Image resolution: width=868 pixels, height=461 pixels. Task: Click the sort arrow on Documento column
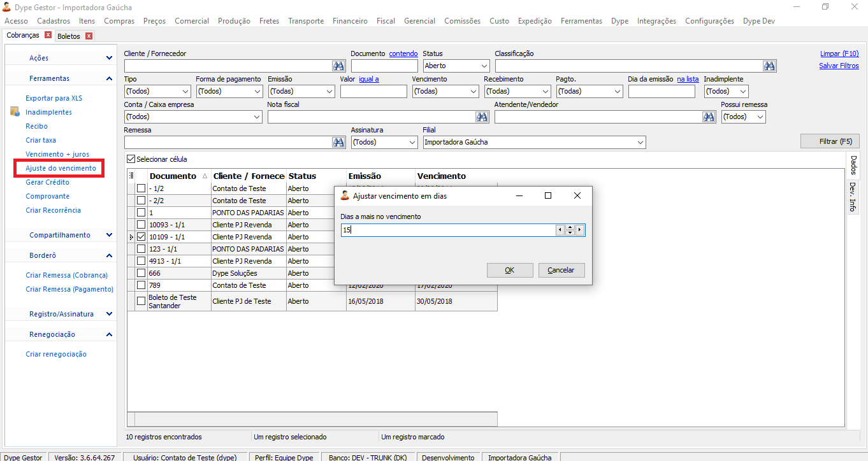point(205,176)
